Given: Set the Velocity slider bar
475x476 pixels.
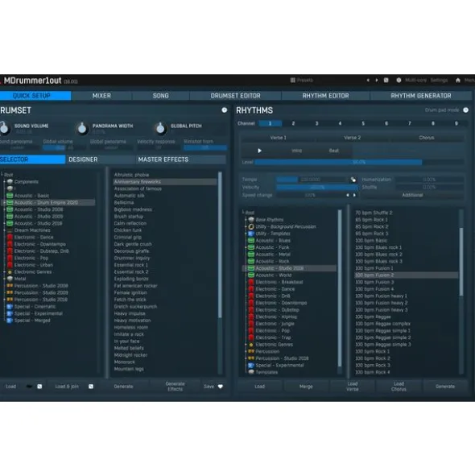Looking at the screenshot, I should point(317,188).
